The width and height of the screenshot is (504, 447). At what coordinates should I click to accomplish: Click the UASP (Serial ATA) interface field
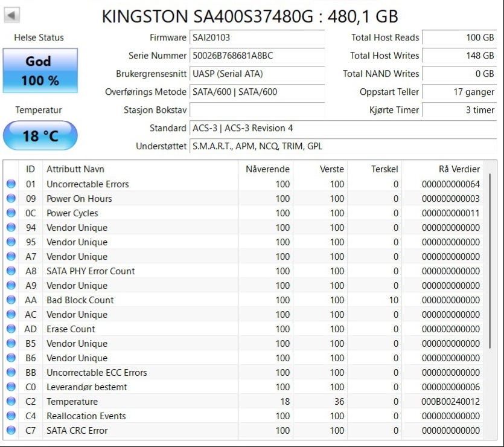tap(257, 74)
